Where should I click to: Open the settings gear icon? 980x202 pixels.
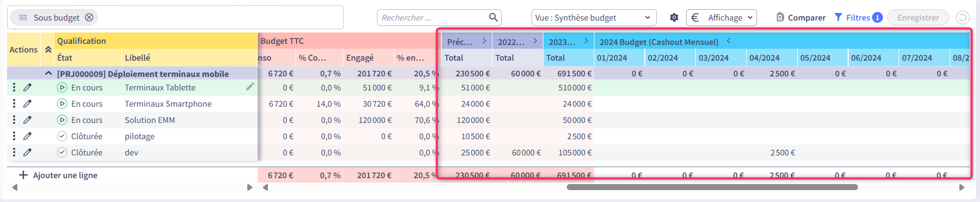pos(674,17)
